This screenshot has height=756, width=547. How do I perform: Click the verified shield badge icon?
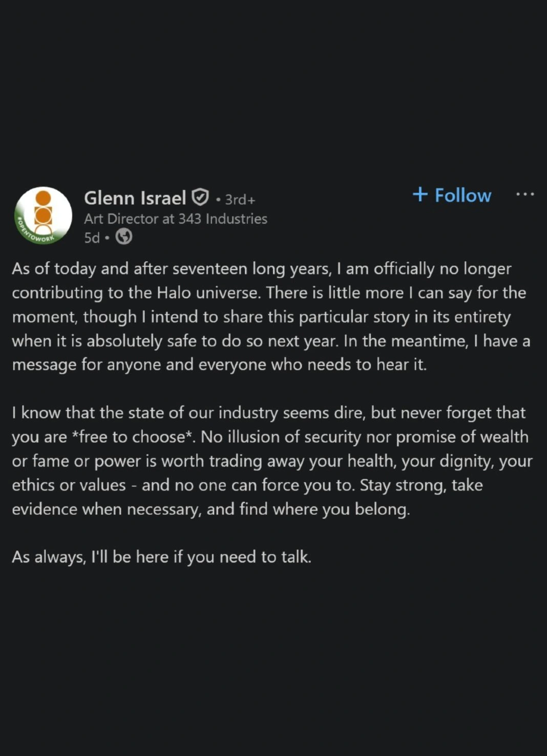(200, 197)
